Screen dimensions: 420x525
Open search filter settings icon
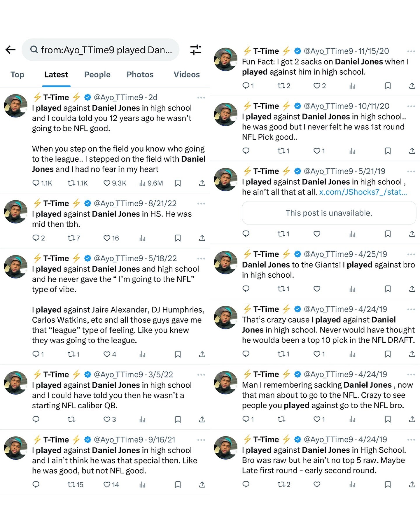point(195,50)
